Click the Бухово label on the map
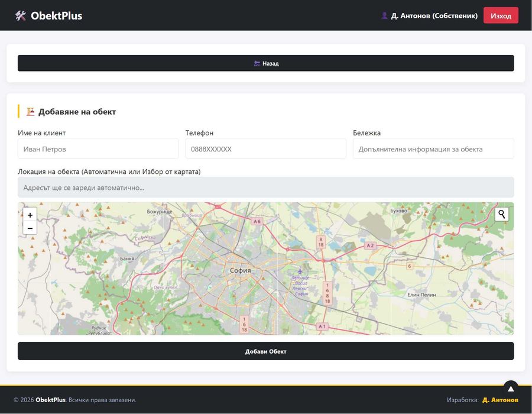Image resolution: width=532 pixels, height=414 pixels. (x=398, y=211)
